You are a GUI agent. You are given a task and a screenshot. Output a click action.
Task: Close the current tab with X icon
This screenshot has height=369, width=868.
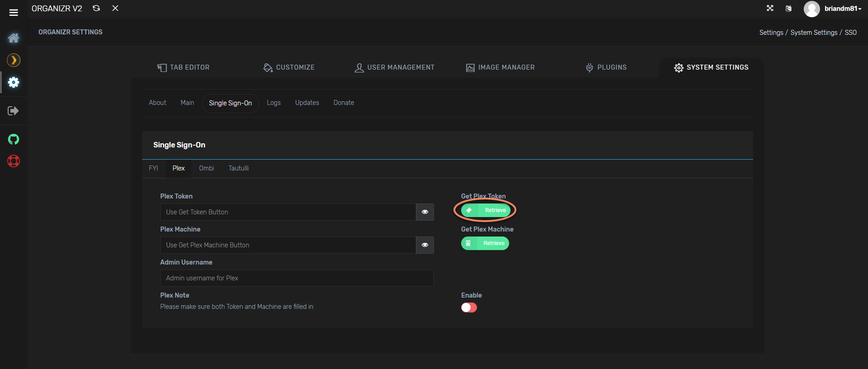(x=115, y=8)
